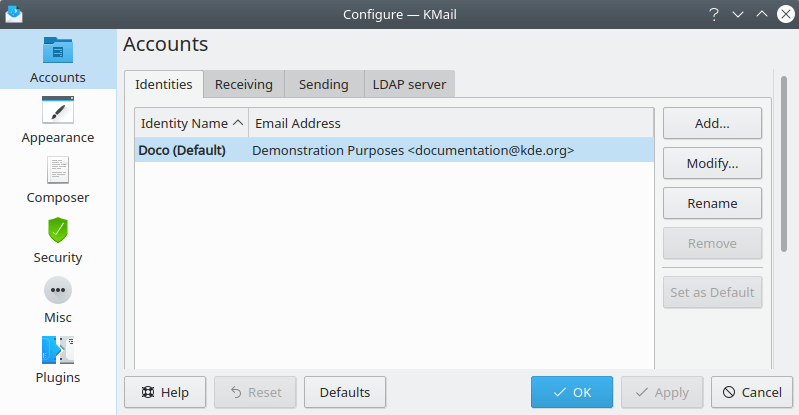799x415 pixels.
Task: Switch to the LDAP server tab
Action: point(409,85)
